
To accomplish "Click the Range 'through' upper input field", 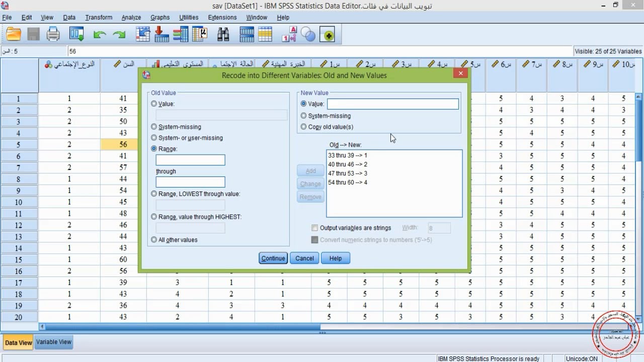I will point(190,182).
